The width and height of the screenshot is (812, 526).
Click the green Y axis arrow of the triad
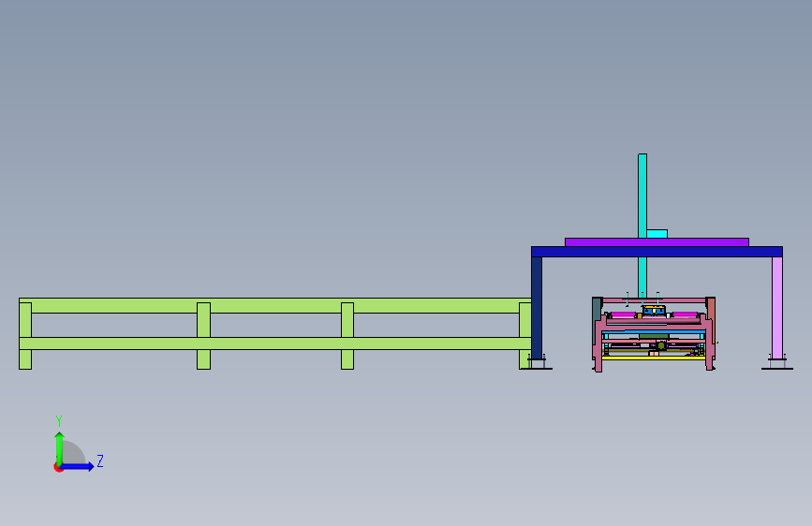(60, 447)
